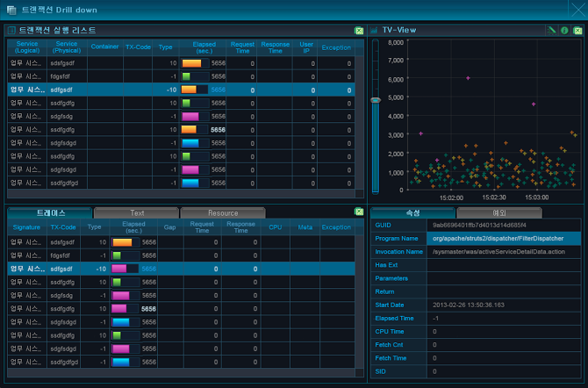Open the Resource tab

(x=222, y=213)
